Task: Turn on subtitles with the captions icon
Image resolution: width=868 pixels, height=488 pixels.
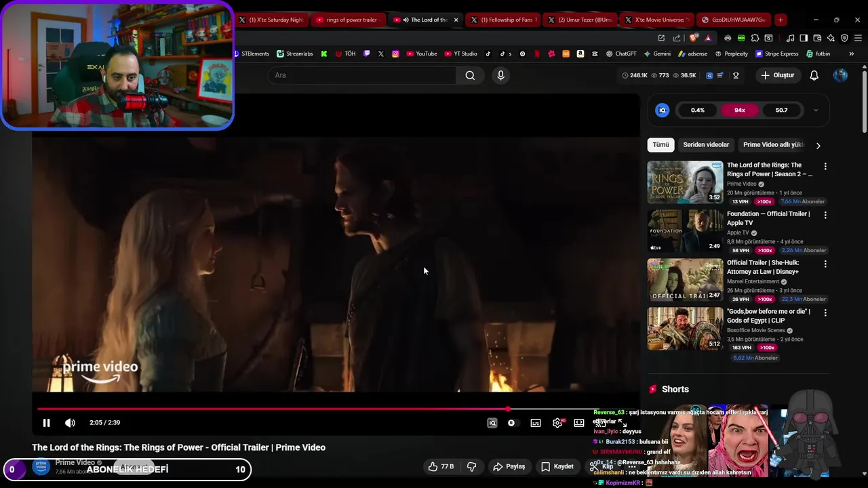Action: coord(536,423)
